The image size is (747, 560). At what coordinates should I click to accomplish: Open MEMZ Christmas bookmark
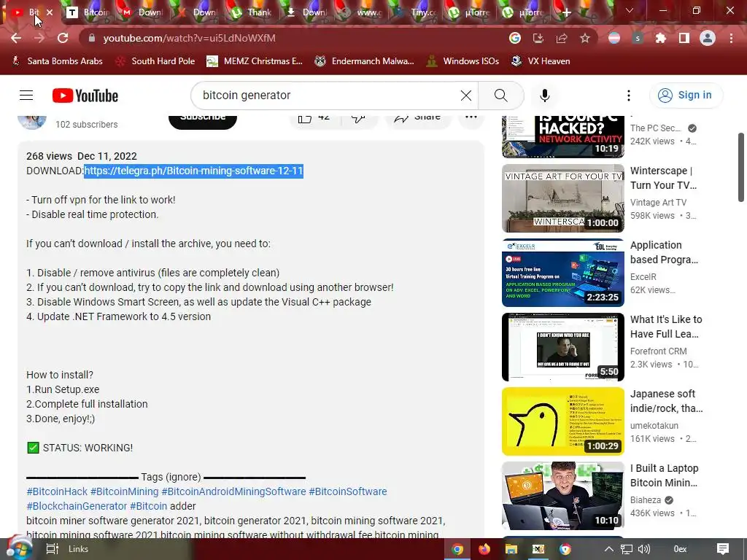[x=255, y=61]
